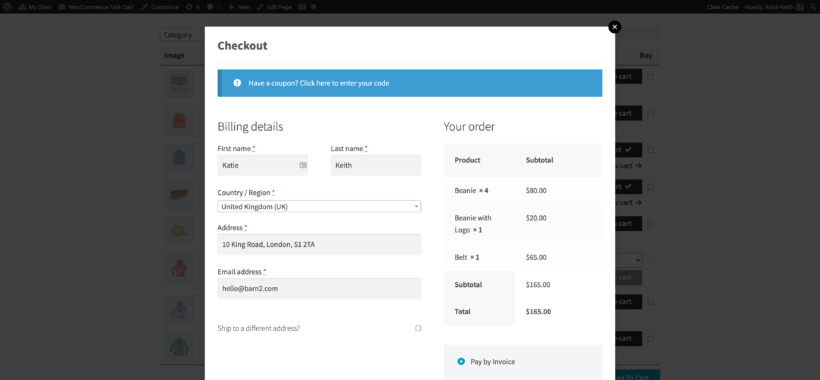Image resolution: width=820 pixels, height=380 pixels.
Task: Open the New content menu
Action: pos(239,7)
